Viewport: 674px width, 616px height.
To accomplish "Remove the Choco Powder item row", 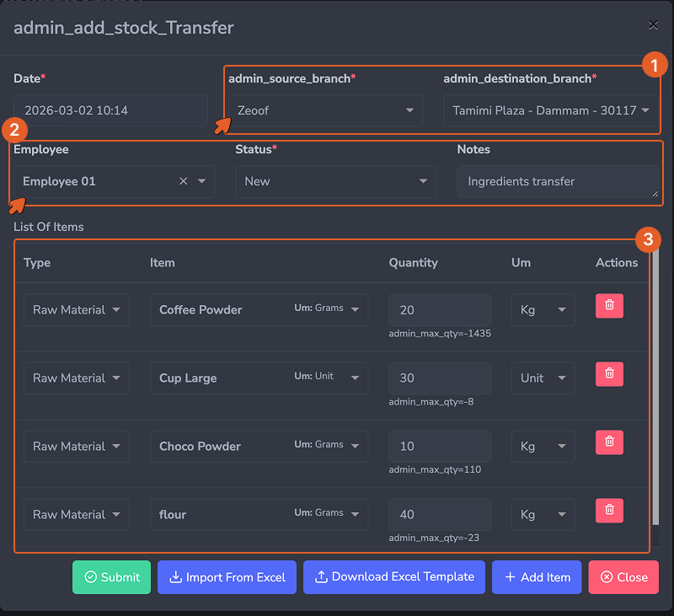I will click(609, 442).
